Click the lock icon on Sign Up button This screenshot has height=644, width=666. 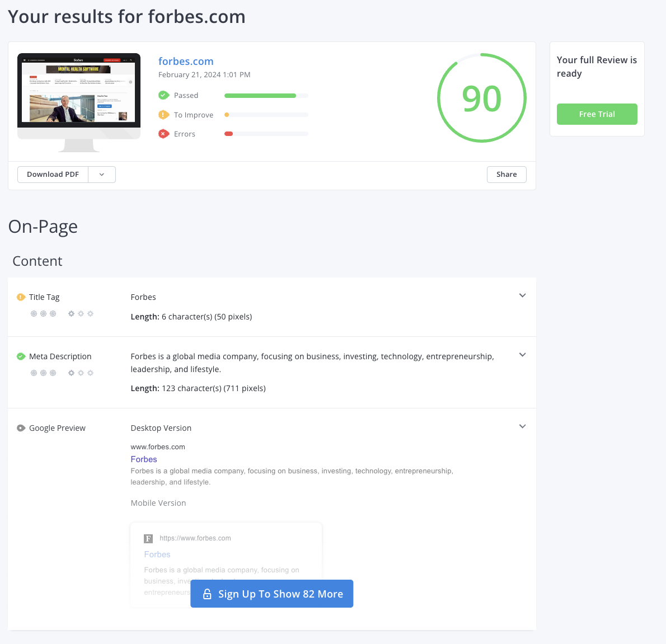pos(207,594)
